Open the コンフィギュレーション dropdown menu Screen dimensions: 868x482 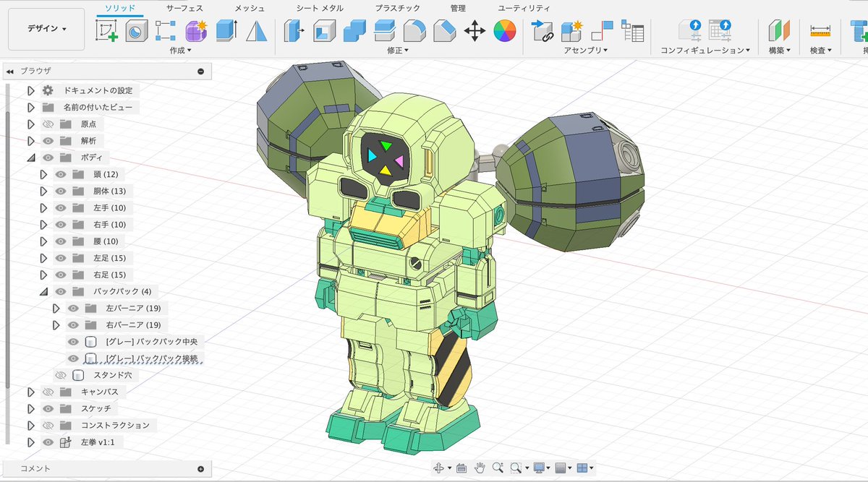click(705, 51)
